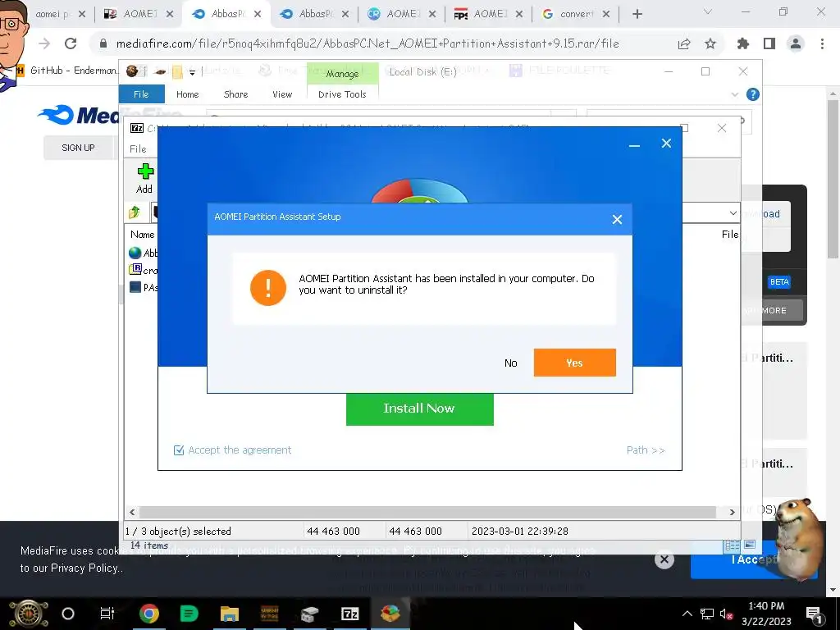Switch to Explorer Home ribbon tab

(188, 94)
